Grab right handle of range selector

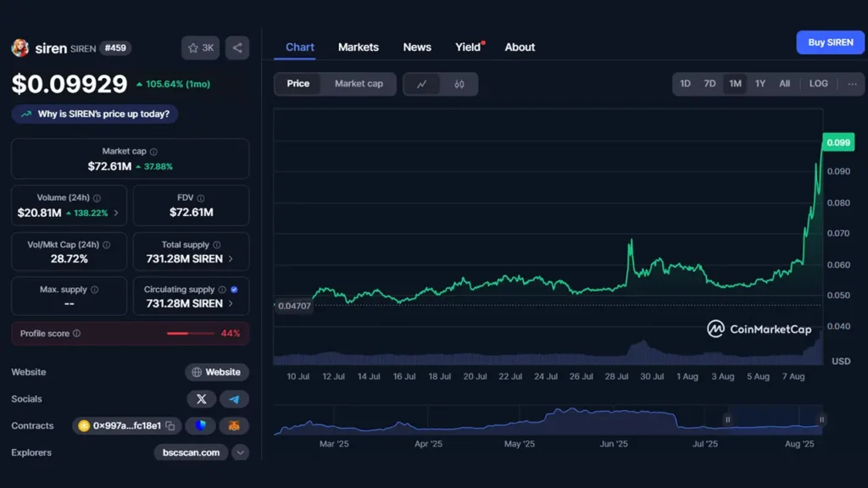(821, 420)
